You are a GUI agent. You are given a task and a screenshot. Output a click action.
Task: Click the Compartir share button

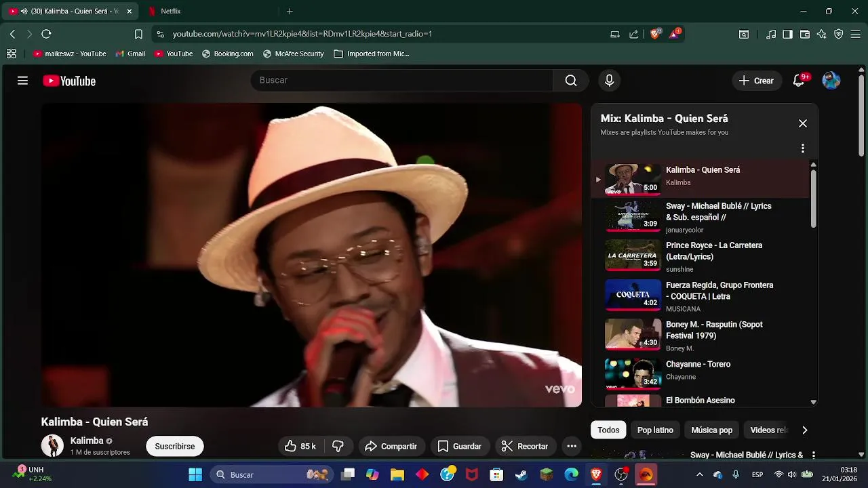click(x=391, y=446)
